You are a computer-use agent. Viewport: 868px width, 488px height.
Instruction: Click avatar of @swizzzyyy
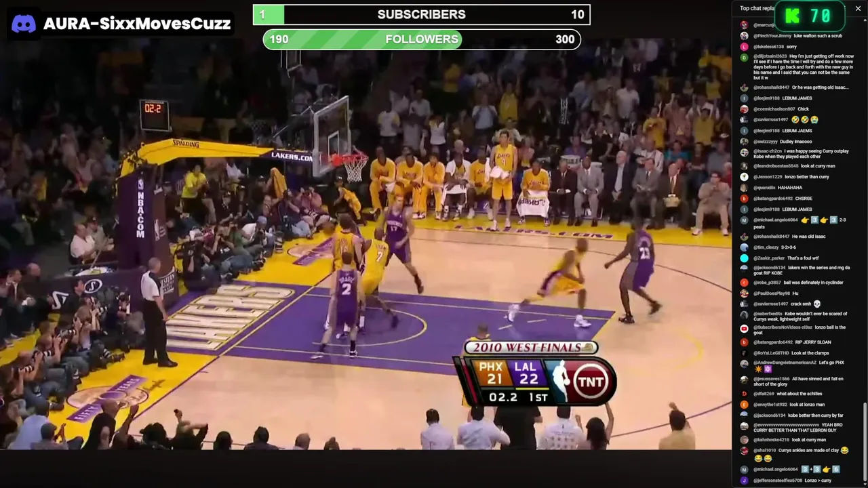[744, 142]
